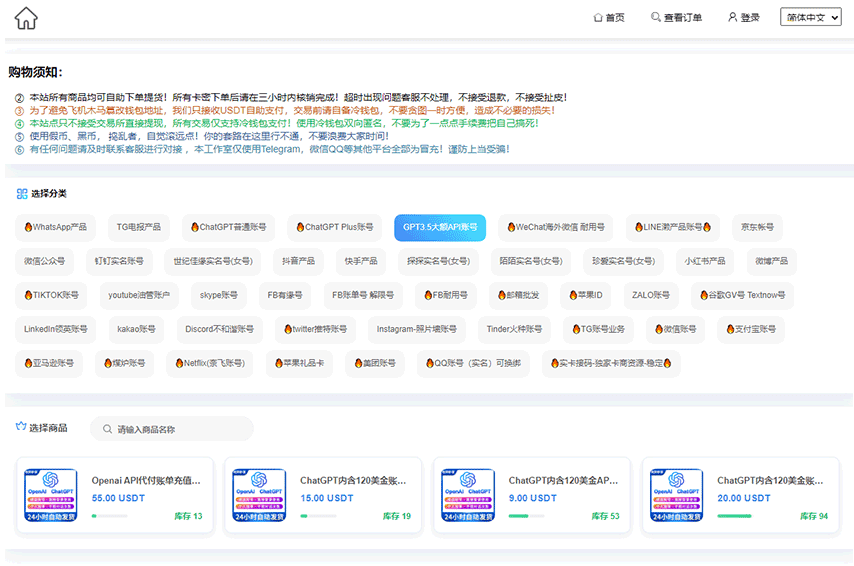The image size is (854, 566).
Task: Choose Netflix(奈飞账号) category
Action: pos(210,363)
